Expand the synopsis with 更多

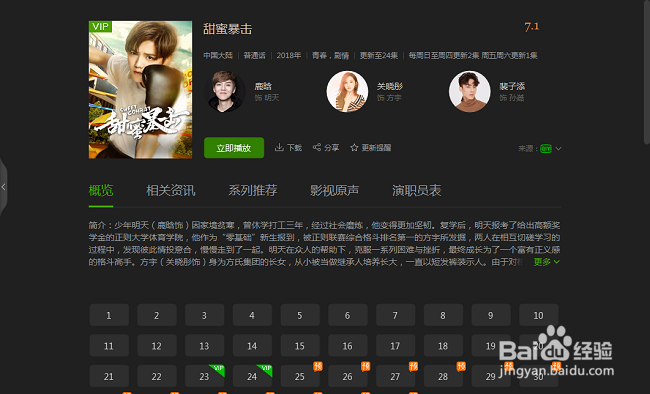click(547, 262)
